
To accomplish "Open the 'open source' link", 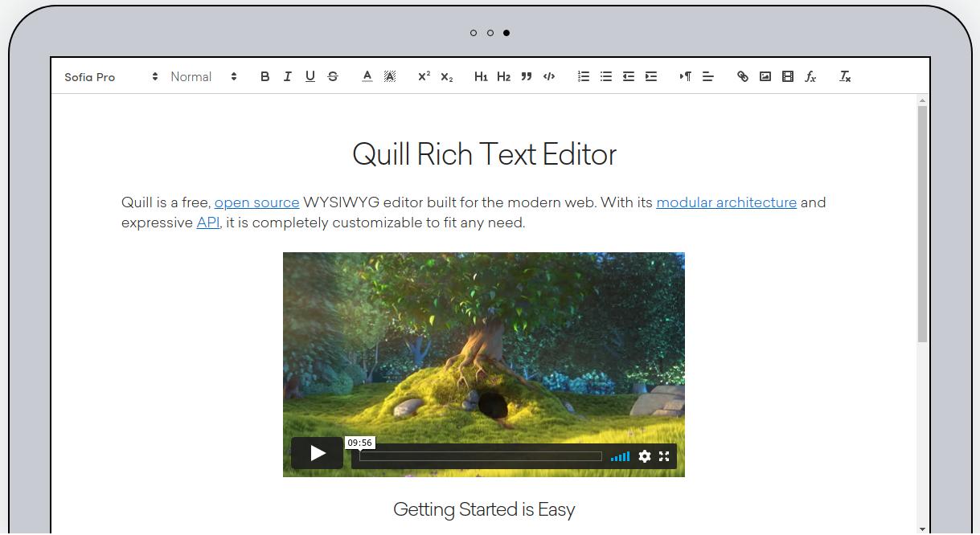I will 256,202.
